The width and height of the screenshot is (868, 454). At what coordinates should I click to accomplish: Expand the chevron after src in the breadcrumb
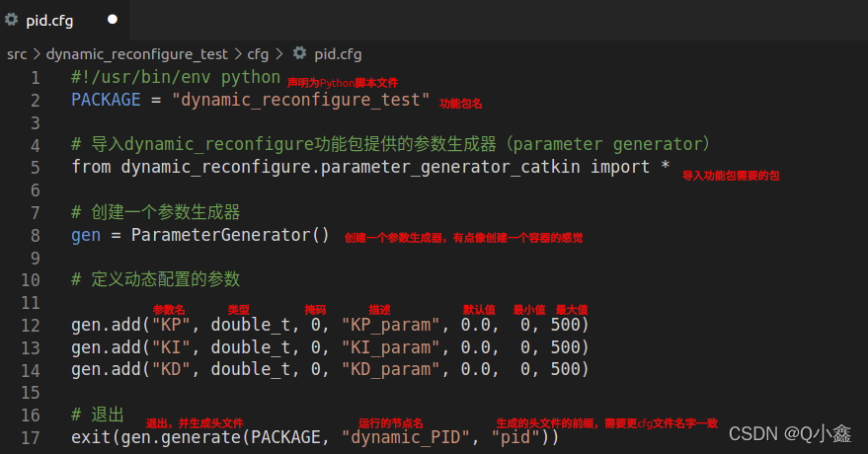(37, 54)
